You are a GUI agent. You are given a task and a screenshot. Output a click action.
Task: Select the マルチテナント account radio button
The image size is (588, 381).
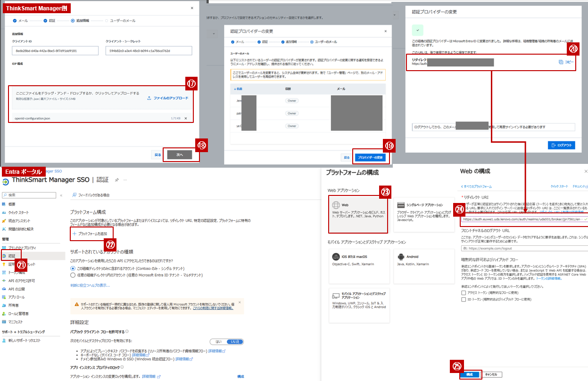[73, 275]
